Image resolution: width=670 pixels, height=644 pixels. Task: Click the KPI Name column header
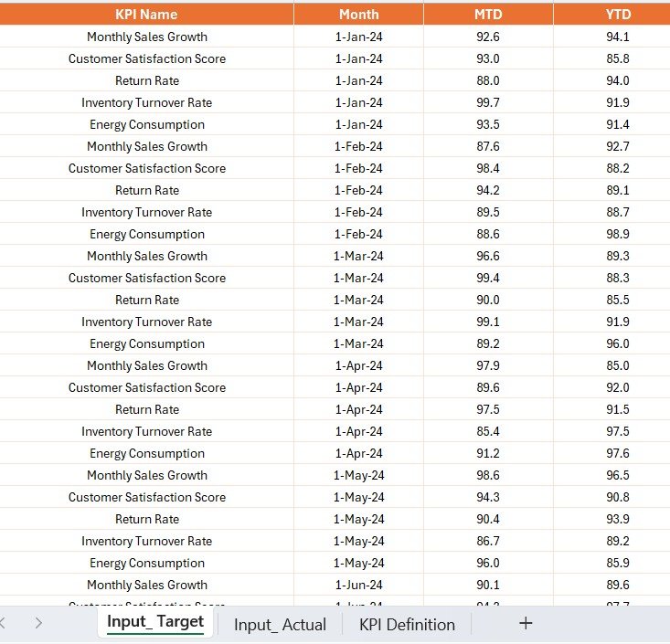point(146,14)
